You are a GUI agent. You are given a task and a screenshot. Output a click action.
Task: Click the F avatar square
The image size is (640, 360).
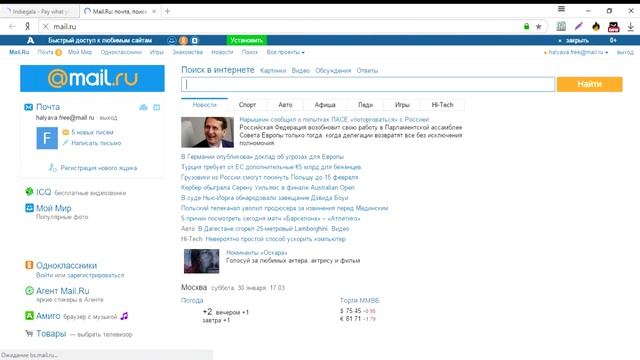point(47,138)
